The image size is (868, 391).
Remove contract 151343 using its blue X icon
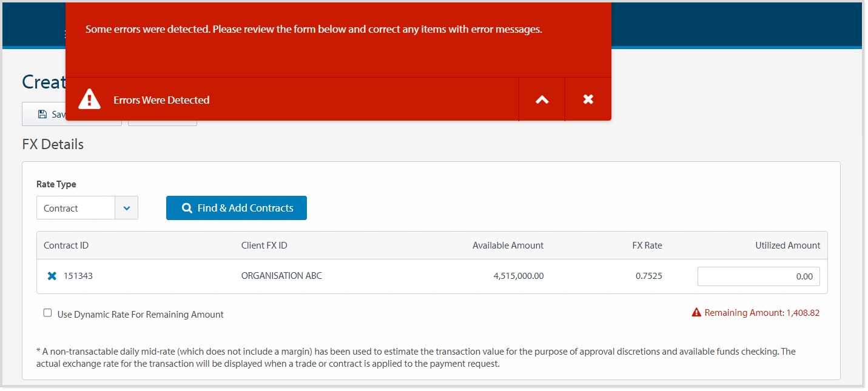(x=52, y=276)
